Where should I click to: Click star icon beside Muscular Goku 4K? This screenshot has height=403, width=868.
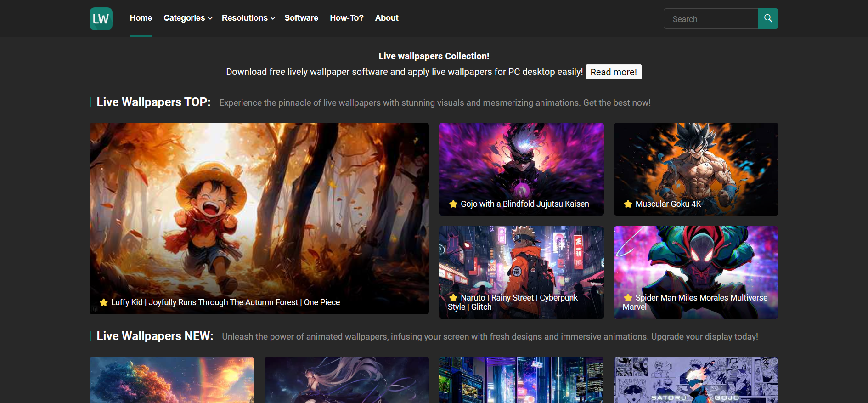pyautogui.click(x=628, y=204)
